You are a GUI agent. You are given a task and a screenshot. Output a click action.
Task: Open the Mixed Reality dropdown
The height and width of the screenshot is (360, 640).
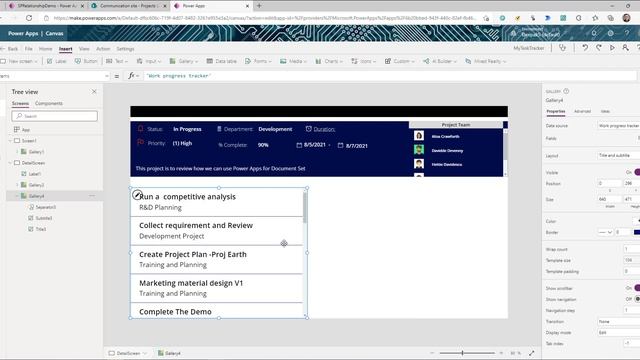(x=485, y=61)
